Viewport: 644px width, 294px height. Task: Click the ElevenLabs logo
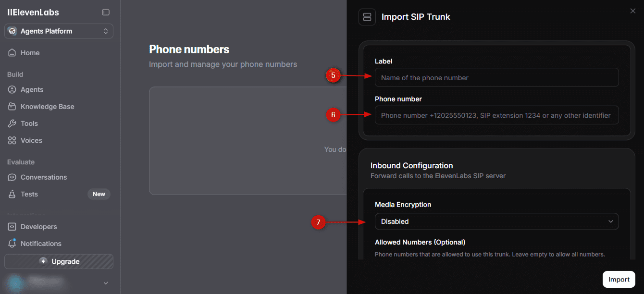point(33,12)
